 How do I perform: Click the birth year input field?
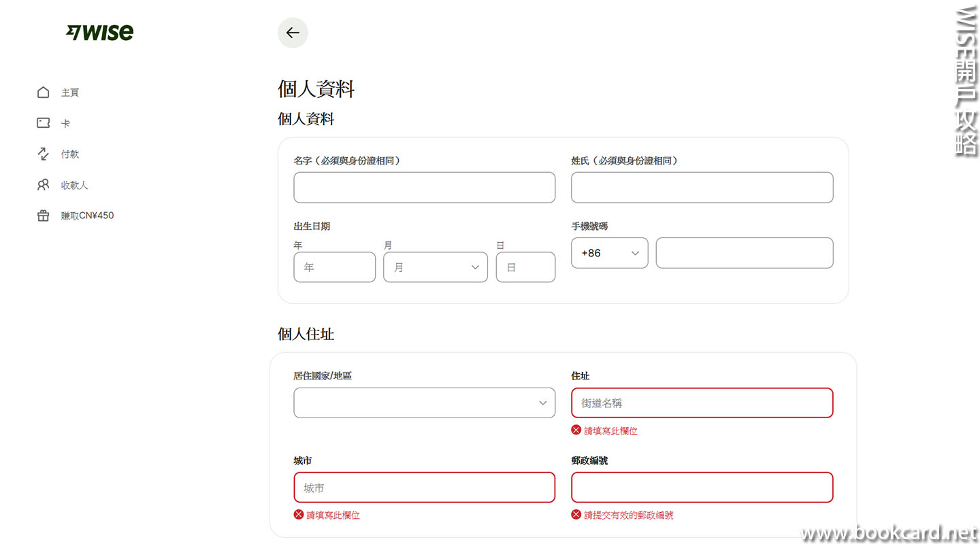[x=334, y=267]
